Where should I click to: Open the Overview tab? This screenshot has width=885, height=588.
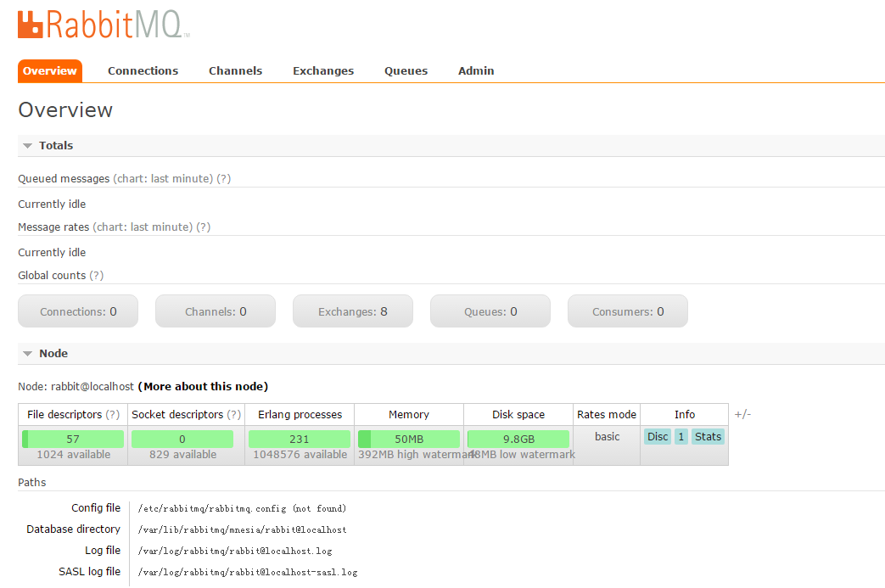click(x=50, y=71)
